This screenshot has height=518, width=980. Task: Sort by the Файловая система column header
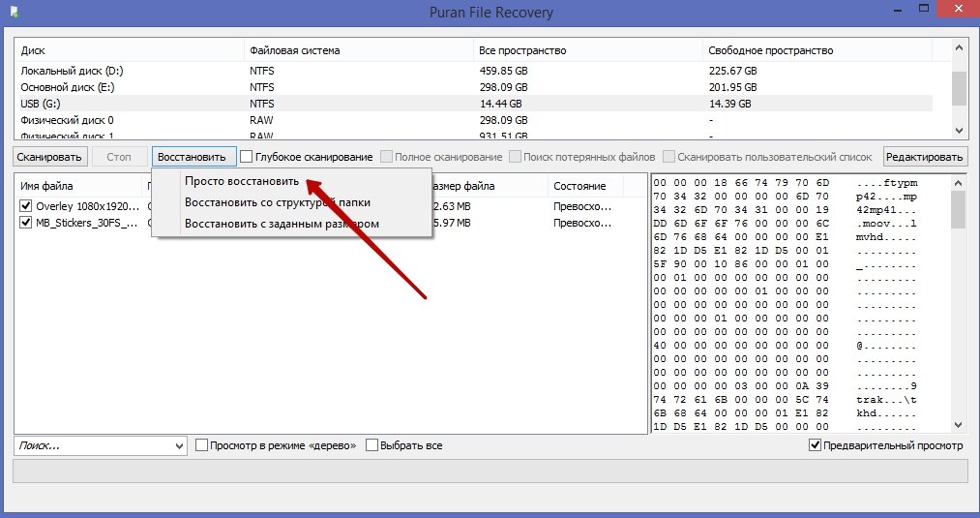[359, 50]
